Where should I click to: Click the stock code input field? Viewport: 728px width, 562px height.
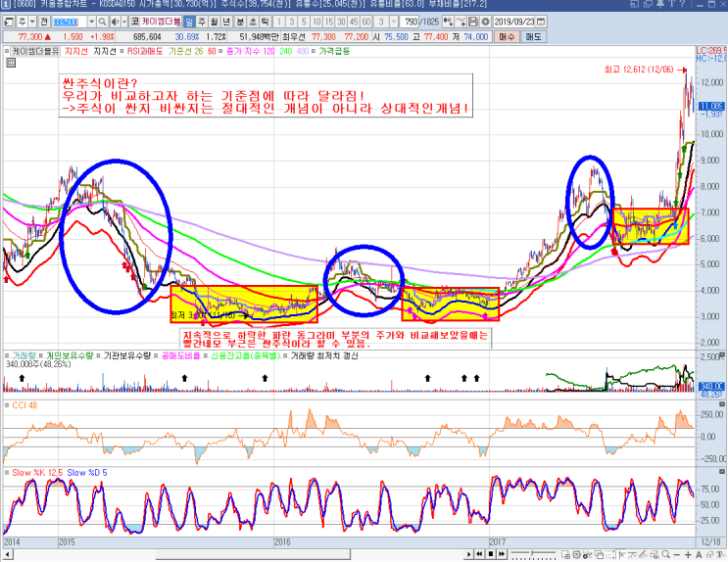click(x=70, y=22)
